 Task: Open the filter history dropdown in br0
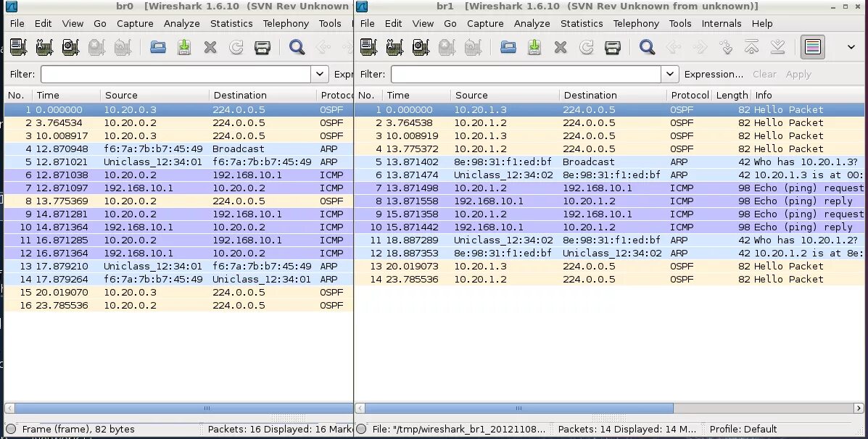319,74
